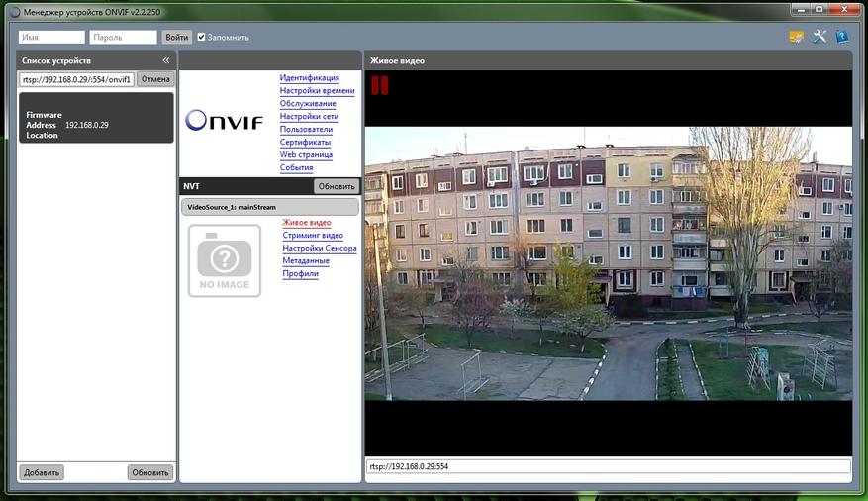Image resolution: width=868 pixels, height=501 pixels.
Task: Click the Имя username input field
Action: (x=52, y=37)
